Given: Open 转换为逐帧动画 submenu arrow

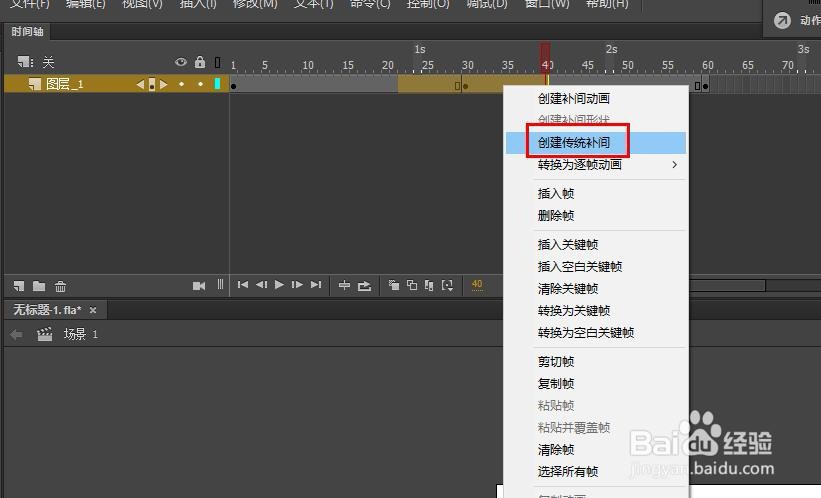Looking at the screenshot, I should 674,164.
